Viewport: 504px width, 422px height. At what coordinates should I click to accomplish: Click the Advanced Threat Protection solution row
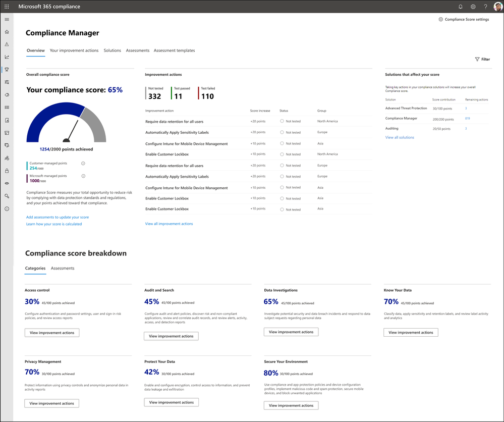[x=436, y=109]
